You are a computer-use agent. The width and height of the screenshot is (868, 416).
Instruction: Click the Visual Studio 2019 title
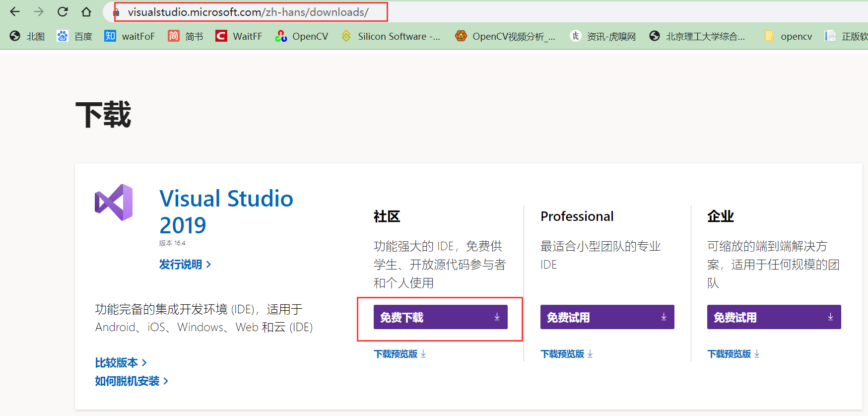[226, 211]
